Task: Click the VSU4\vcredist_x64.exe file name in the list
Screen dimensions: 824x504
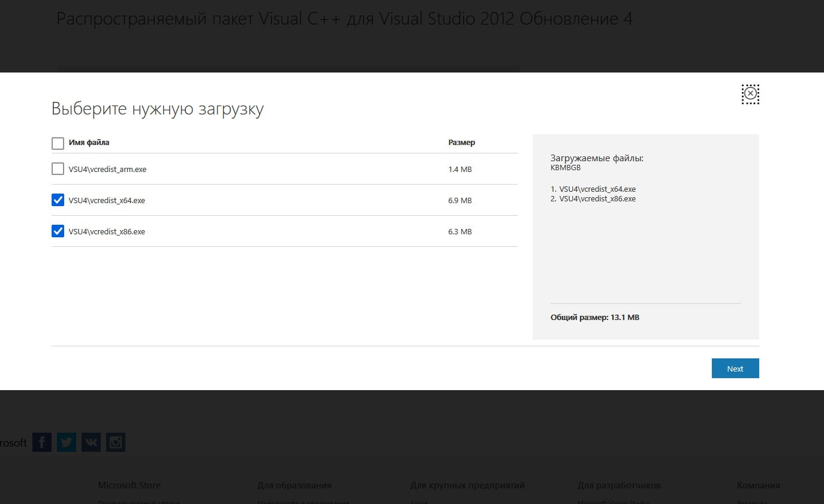Action: tap(107, 201)
